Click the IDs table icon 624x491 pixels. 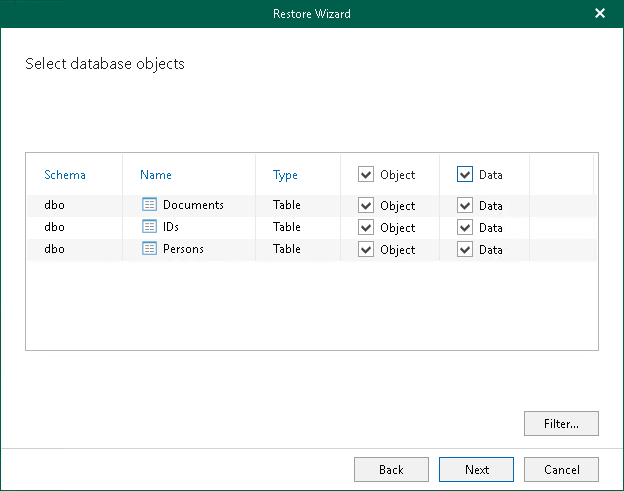[x=150, y=227]
